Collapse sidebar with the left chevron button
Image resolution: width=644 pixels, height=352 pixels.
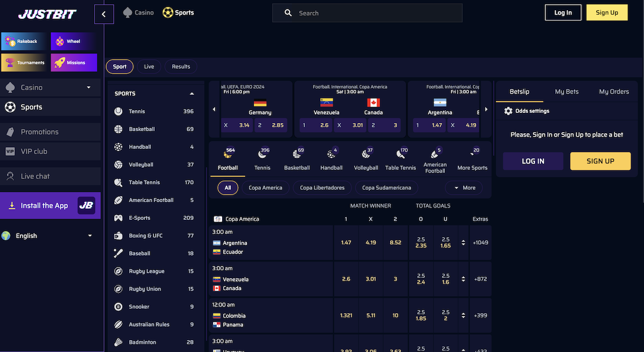coord(104,15)
